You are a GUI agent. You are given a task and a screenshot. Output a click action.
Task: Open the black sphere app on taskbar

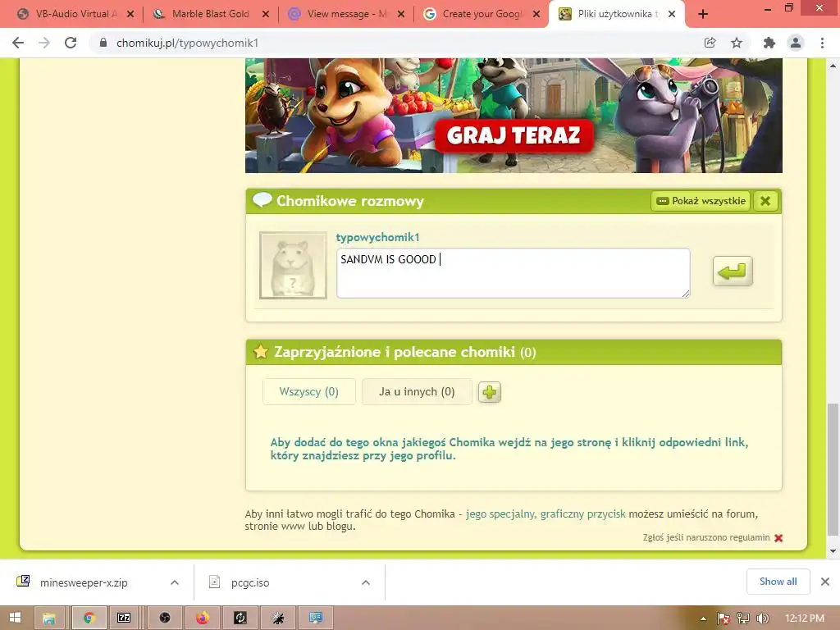tap(164, 619)
